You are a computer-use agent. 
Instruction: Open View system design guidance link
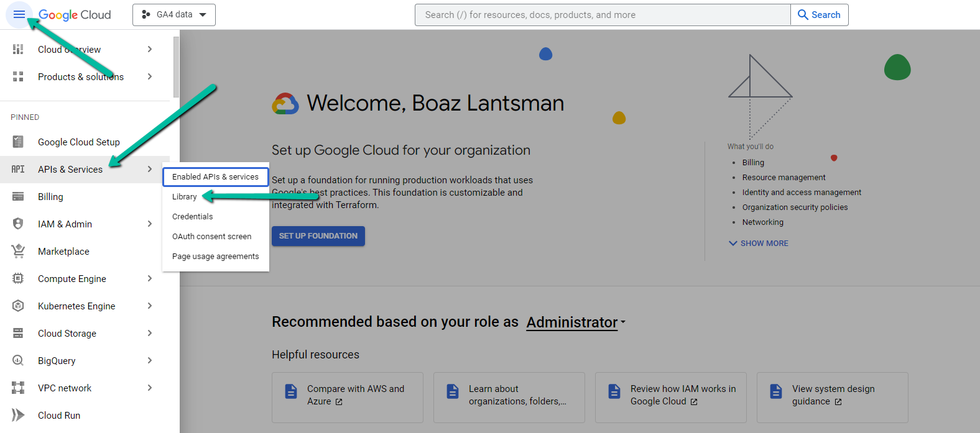click(x=833, y=398)
